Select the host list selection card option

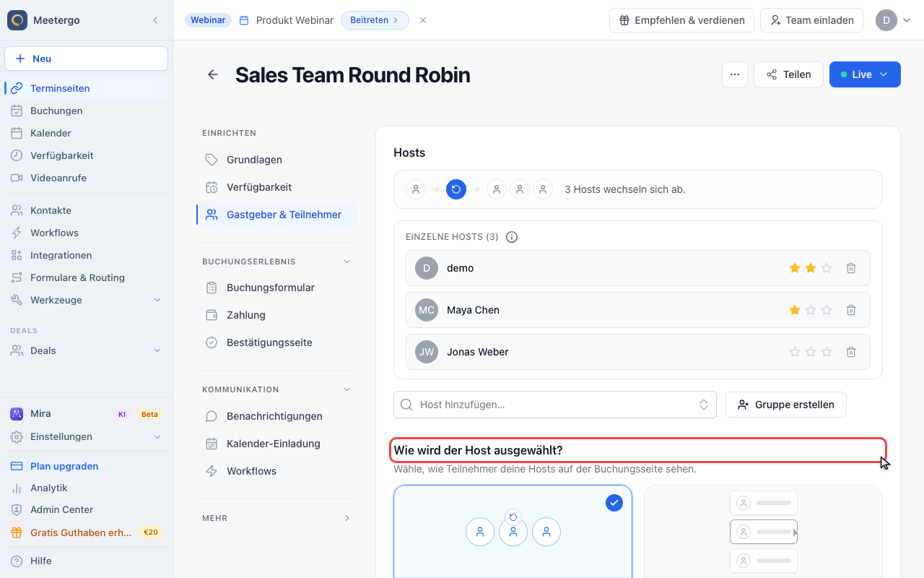[x=763, y=531]
